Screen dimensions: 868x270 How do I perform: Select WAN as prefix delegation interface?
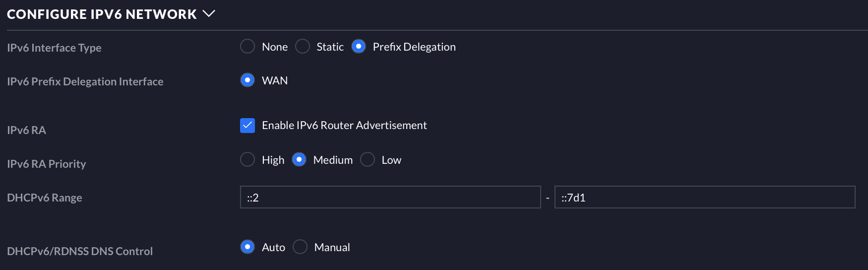coord(248,80)
